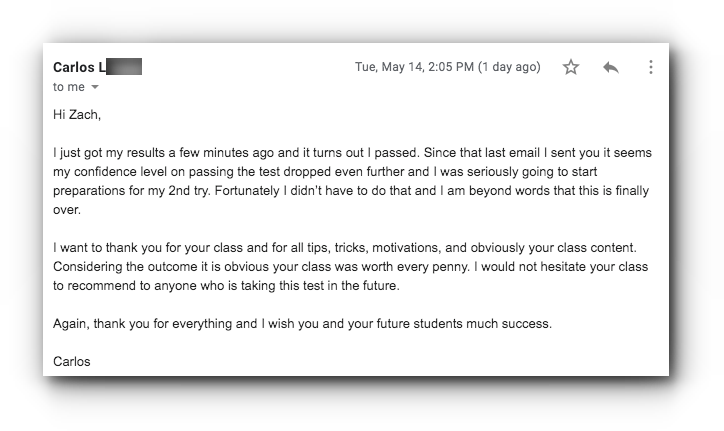Star this email from Carlos
724x431 pixels.
click(571, 67)
